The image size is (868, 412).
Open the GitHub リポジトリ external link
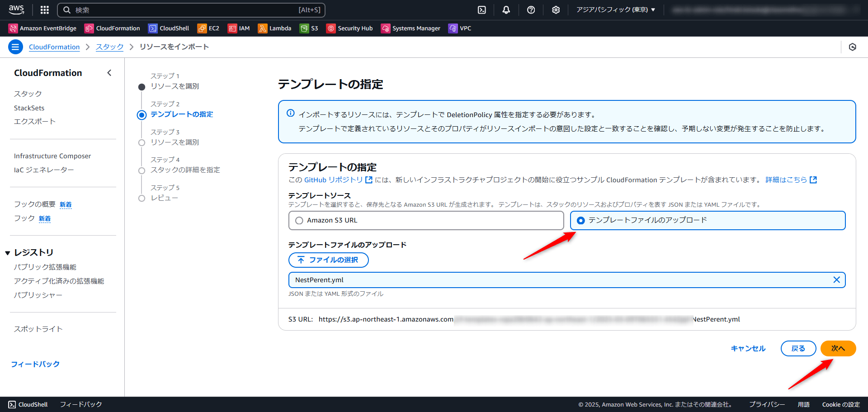coord(338,180)
